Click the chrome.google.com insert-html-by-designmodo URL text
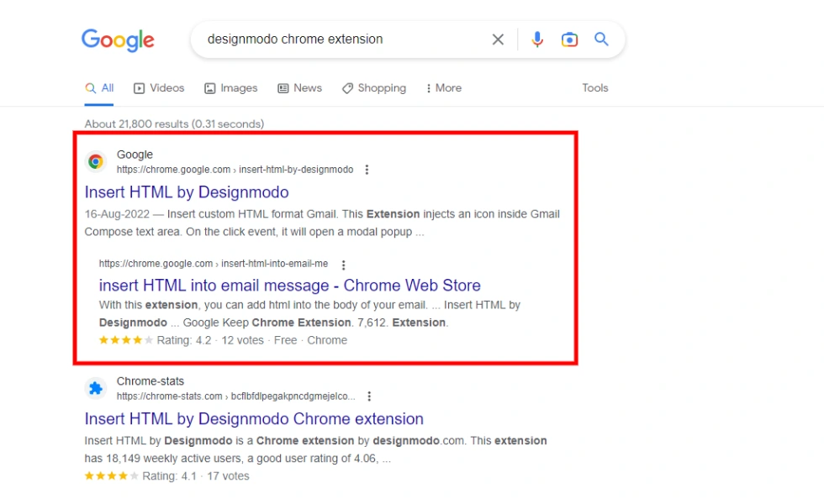 [235, 170]
